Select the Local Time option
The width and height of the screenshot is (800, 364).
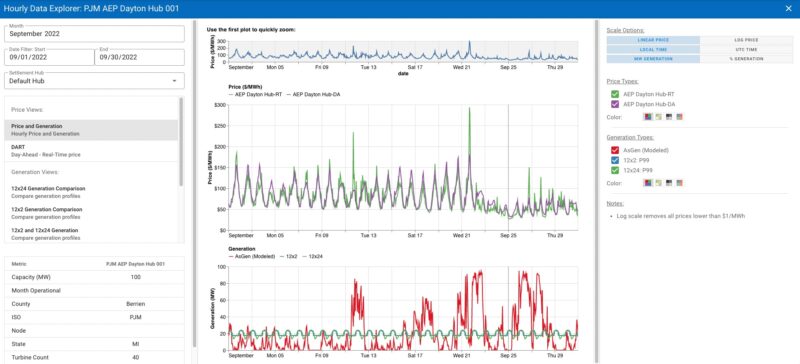tap(653, 50)
